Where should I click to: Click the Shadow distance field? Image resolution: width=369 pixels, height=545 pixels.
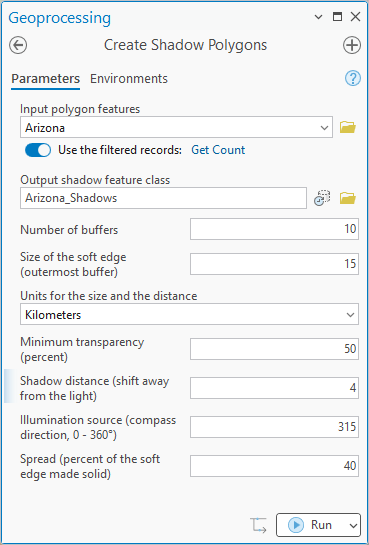click(x=274, y=388)
